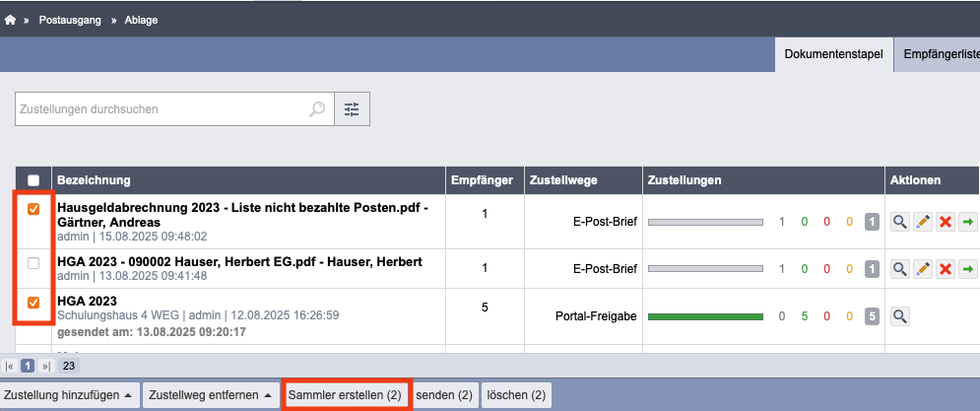Select the Dokumentenstapel tab
This screenshot has width=980, height=411.
point(834,54)
